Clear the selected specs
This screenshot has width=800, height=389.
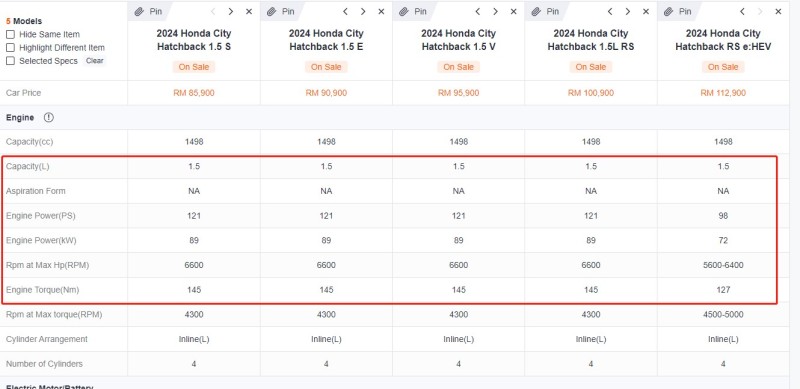[94, 61]
